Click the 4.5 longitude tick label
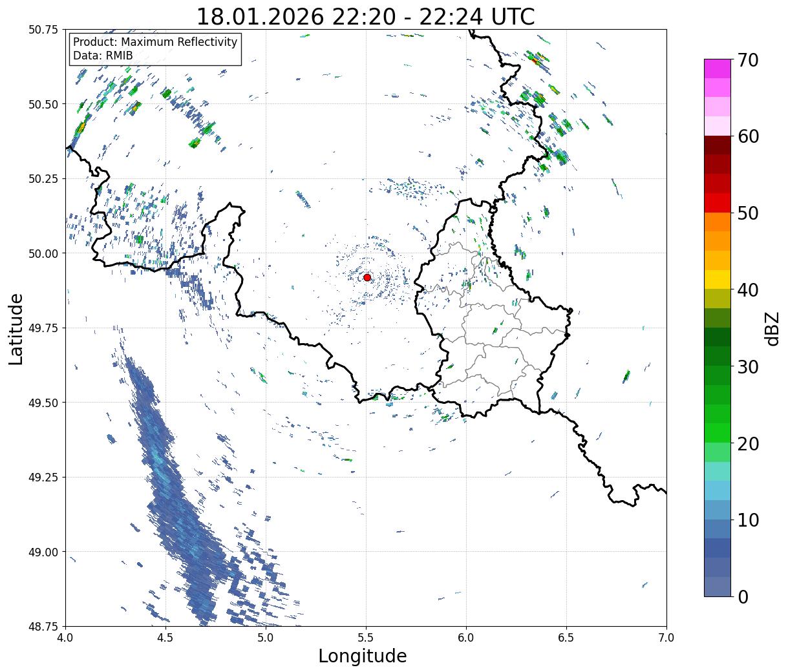 166,638
